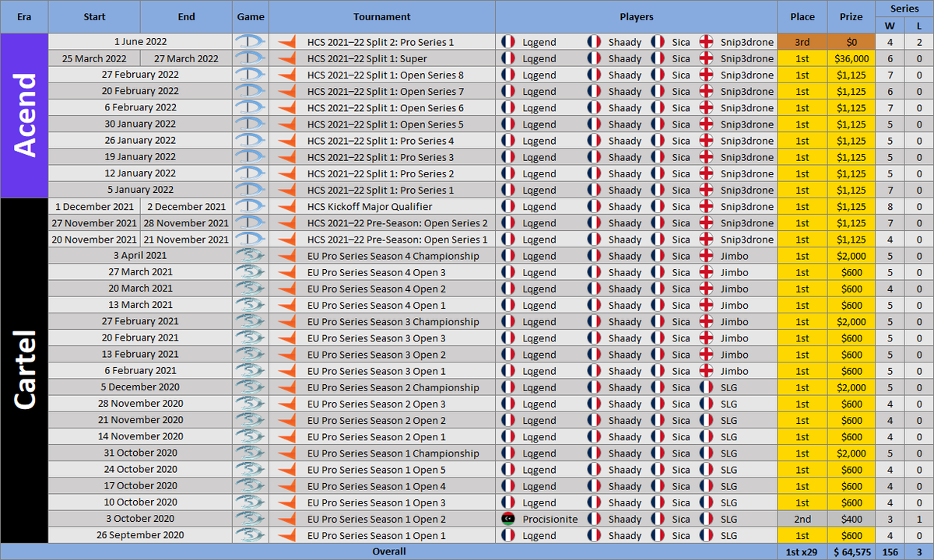934x560 pixels.
Task: Select the '$ 64,575' total prize cell
Action: (851, 551)
